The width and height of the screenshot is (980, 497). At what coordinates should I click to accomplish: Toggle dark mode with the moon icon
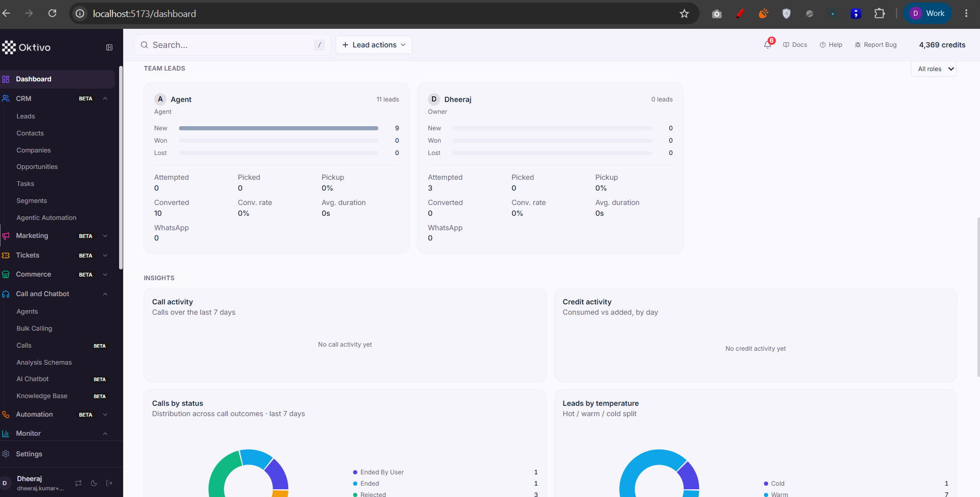pyautogui.click(x=94, y=483)
